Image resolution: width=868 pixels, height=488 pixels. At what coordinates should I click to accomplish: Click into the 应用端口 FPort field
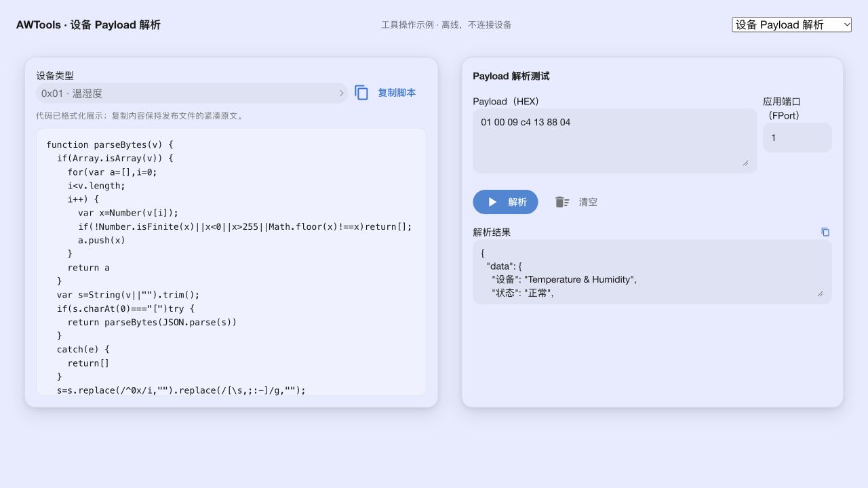[797, 138]
